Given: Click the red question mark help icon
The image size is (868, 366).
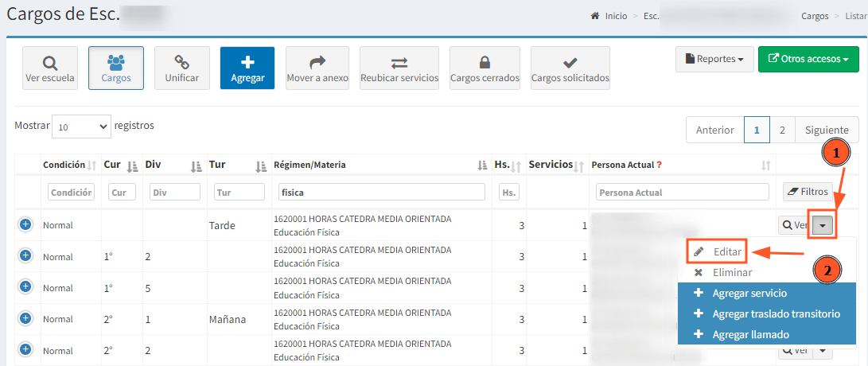Looking at the screenshot, I should click(x=660, y=165).
